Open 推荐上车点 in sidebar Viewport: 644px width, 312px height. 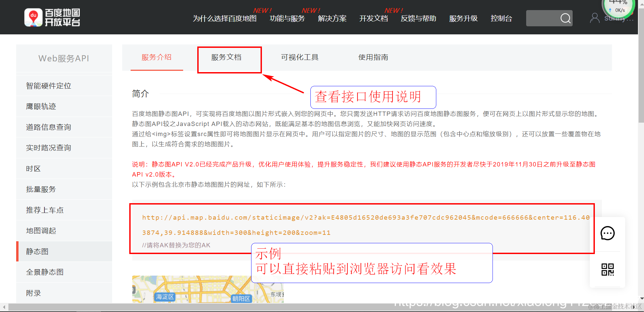[x=64, y=210]
